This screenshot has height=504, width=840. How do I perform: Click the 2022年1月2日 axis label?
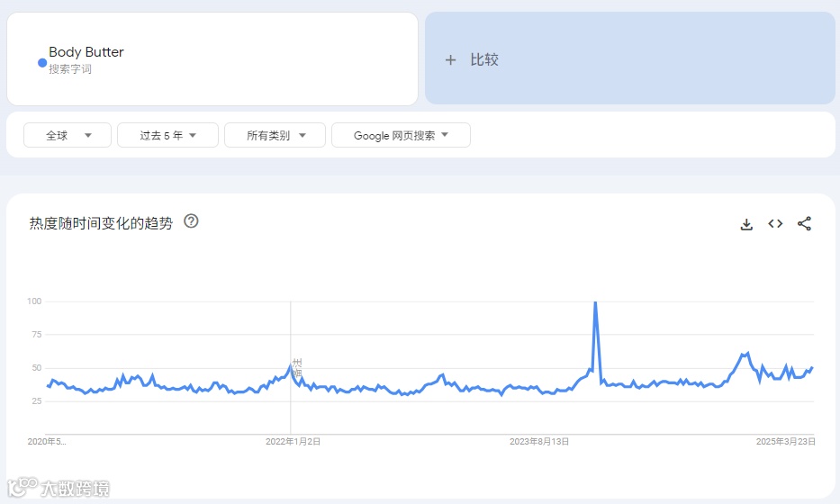pyautogui.click(x=293, y=442)
